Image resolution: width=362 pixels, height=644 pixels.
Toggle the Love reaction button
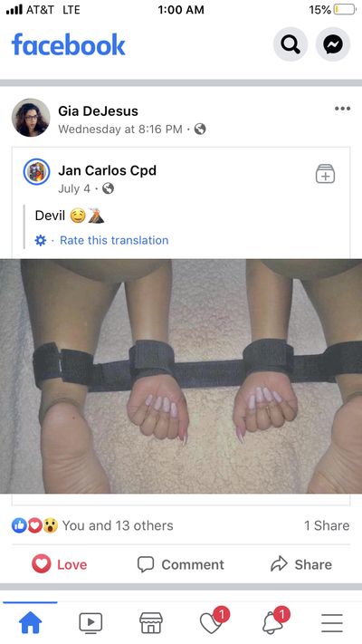click(60, 564)
